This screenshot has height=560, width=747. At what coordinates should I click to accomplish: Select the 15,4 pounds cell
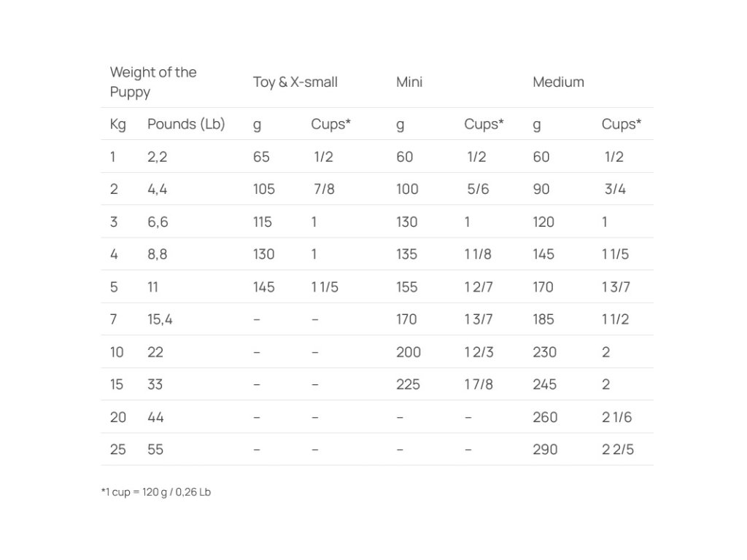click(x=160, y=319)
